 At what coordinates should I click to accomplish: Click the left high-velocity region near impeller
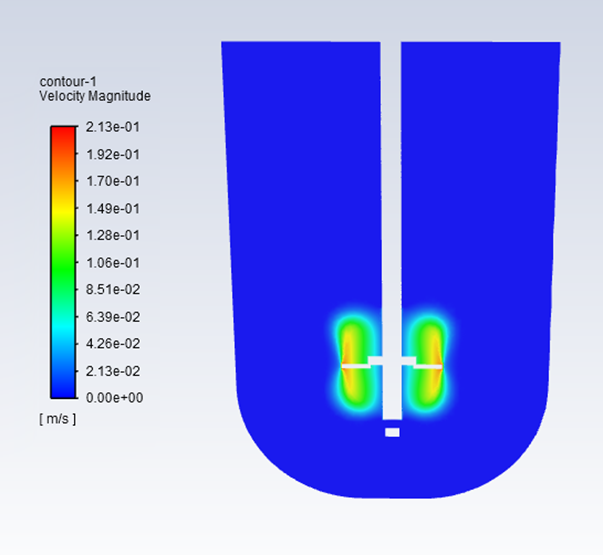[x=354, y=363]
